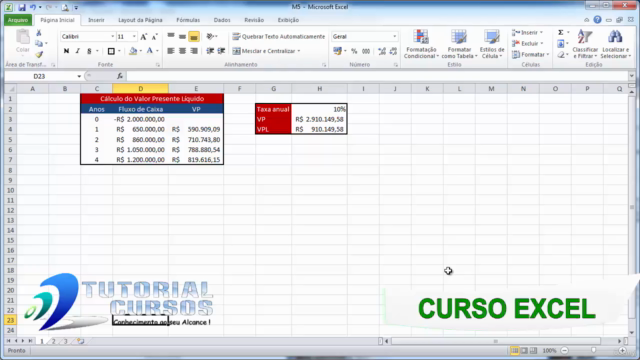Select cell H2 containing 10%
Image resolution: width=640 pixels, height=360 pixels.
319,109
